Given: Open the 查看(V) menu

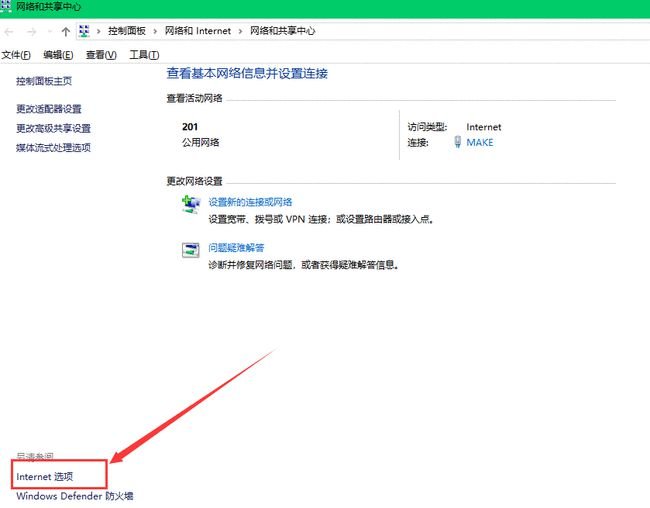Looking at the screenshot, I should 101,55.
